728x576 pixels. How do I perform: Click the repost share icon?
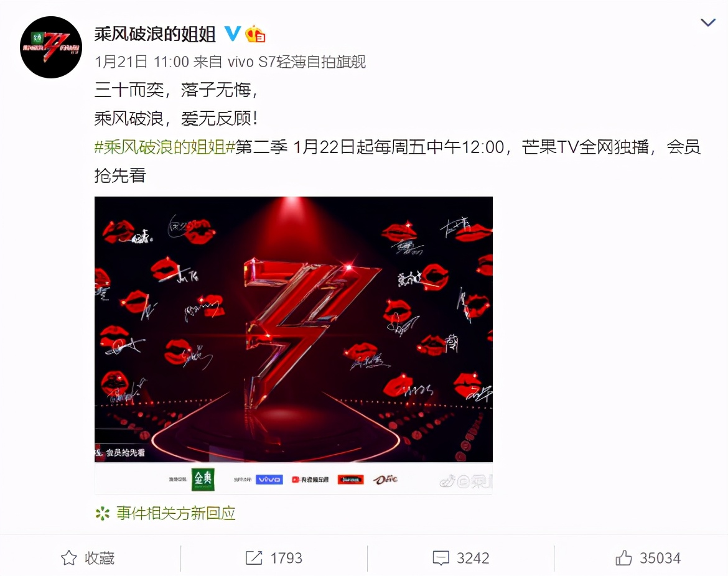[x=254, y=557]
